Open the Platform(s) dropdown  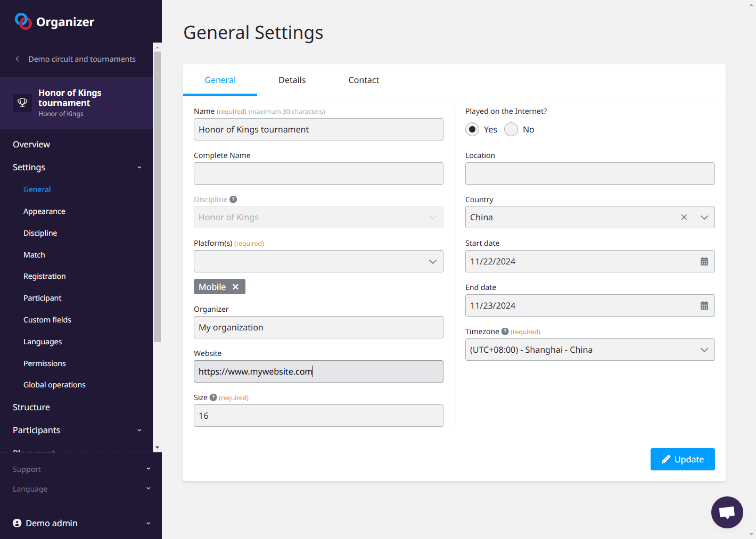tap(318, 261)
